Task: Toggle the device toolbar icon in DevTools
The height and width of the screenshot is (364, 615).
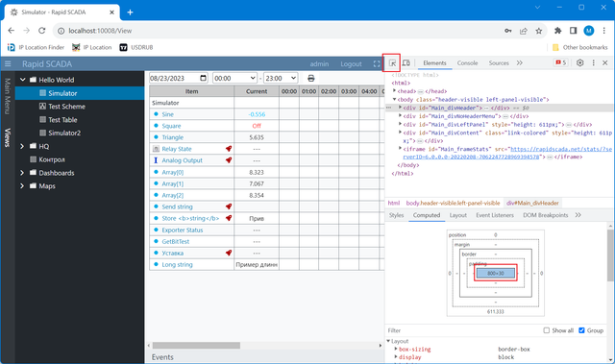Action: [406, 63]
